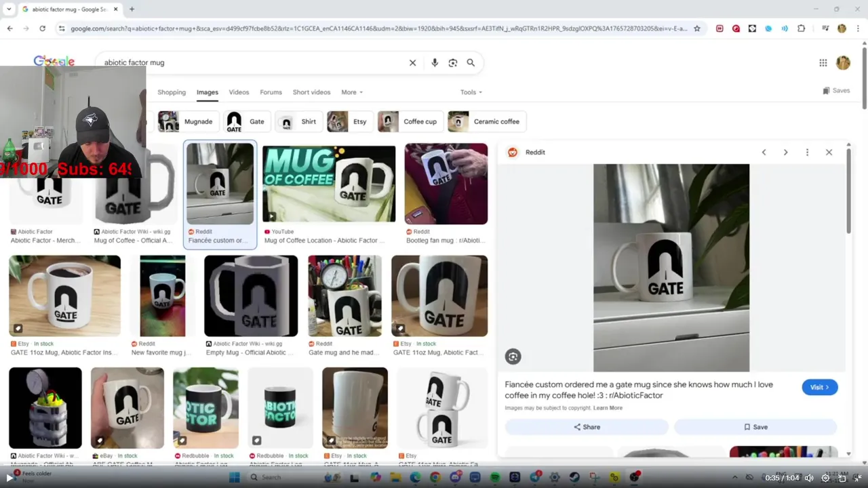Filter results by Mugnade chip
The image size is (868, 488).
pos(188,121)
